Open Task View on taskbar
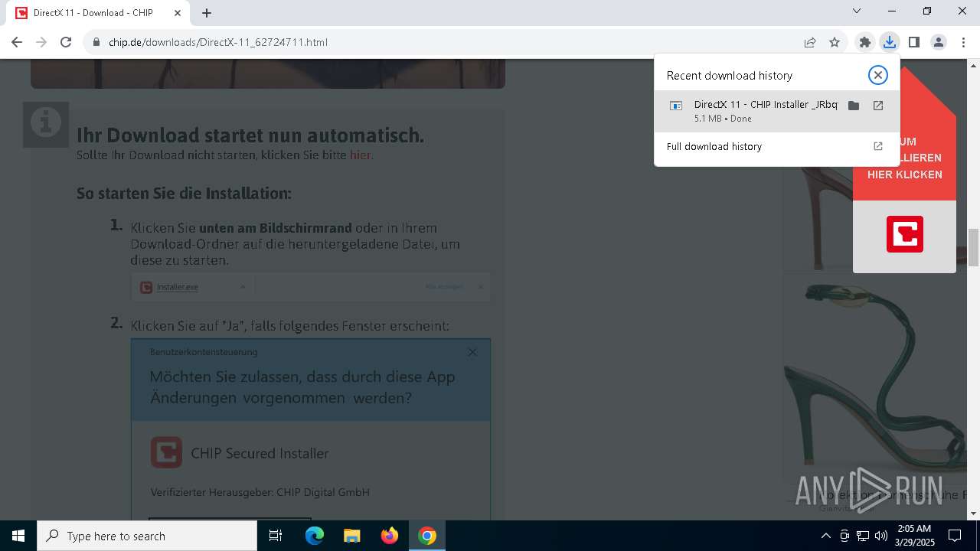 tap(276, 536)
